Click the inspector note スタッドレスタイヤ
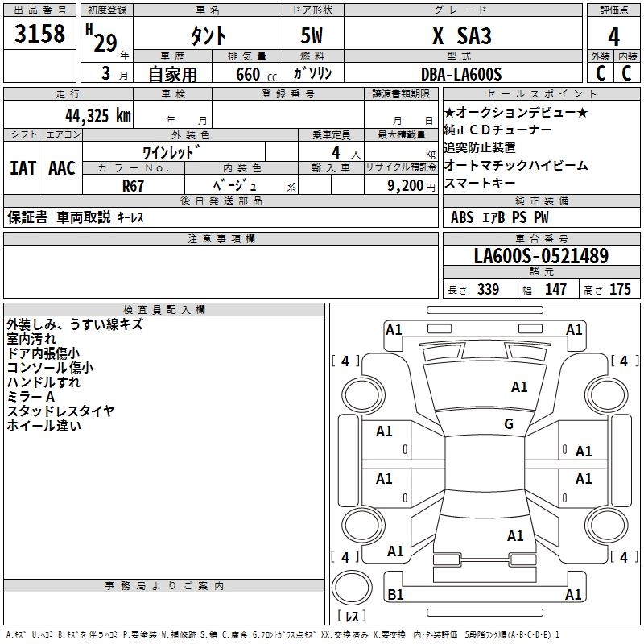The width and height of the screenshot is (644, 644). [60, 411]
